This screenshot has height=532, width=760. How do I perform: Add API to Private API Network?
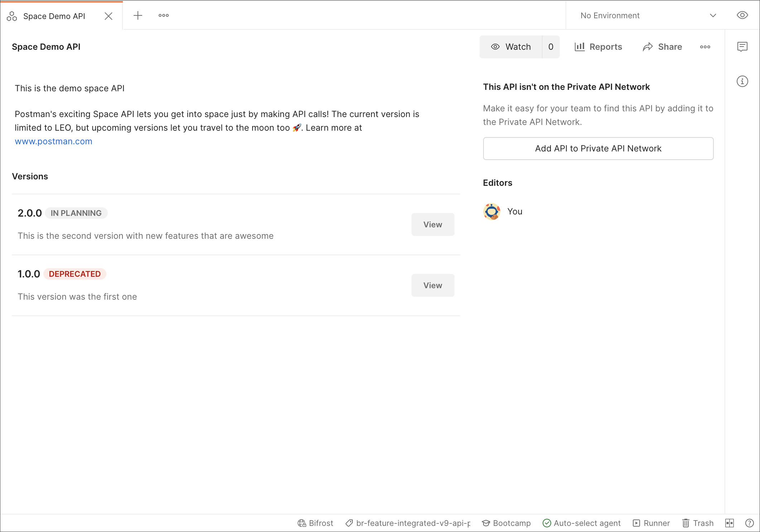(598, 149)
